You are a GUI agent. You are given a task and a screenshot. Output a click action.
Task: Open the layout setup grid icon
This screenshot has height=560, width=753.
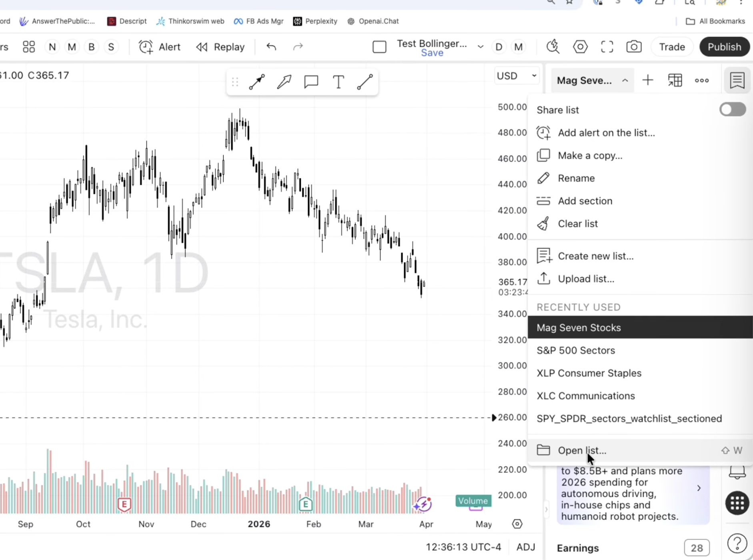[29, 47]
